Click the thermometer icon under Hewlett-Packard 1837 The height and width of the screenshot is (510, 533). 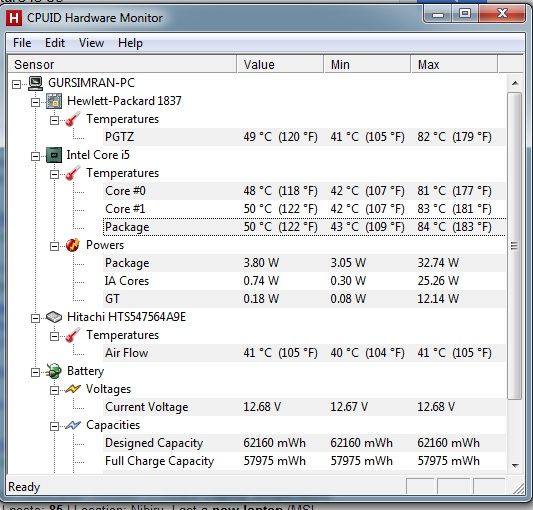[x=73, y=119]
